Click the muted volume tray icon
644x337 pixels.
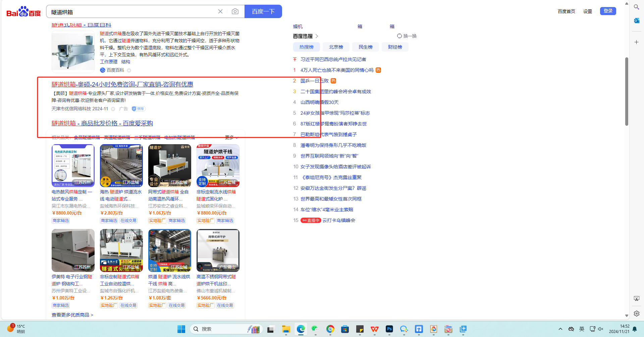[x=601, y=329]
